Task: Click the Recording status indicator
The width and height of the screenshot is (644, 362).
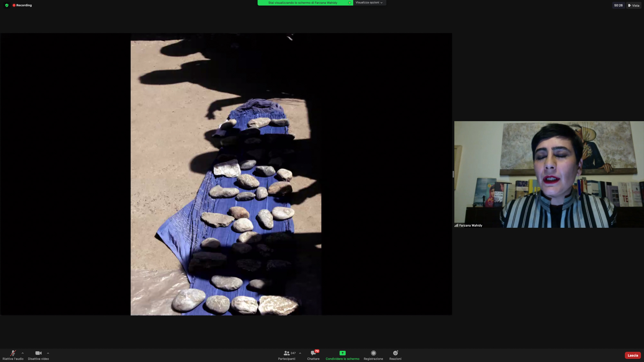Action: [x=22, y=5]
